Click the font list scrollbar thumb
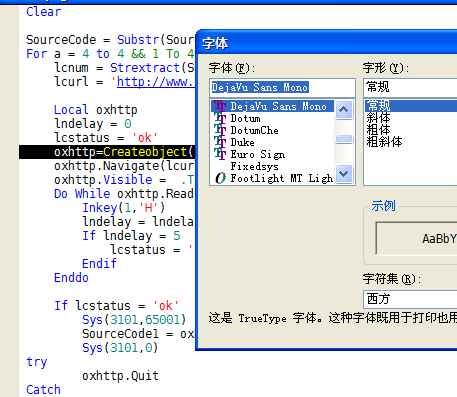Viewport: 457px width, 397px height. click(344, 139)
